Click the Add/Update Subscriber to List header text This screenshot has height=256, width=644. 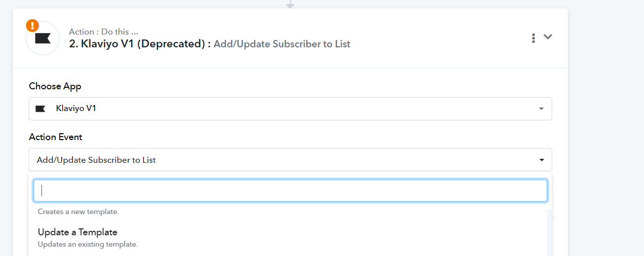(282, 44)
